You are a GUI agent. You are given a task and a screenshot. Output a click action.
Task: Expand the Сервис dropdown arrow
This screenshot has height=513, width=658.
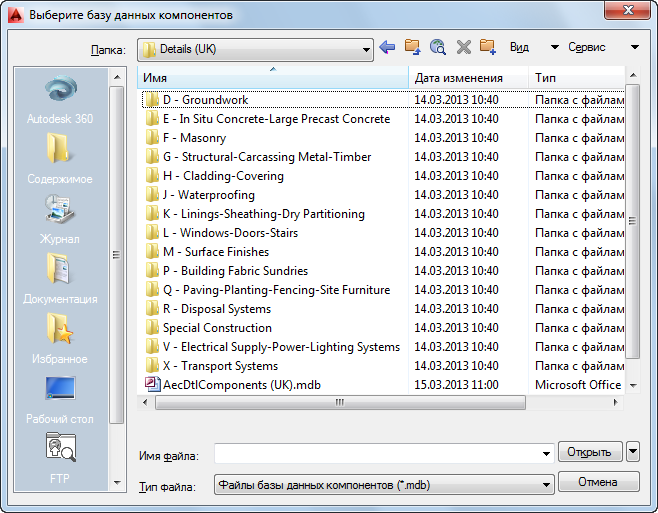coord(635,47)
